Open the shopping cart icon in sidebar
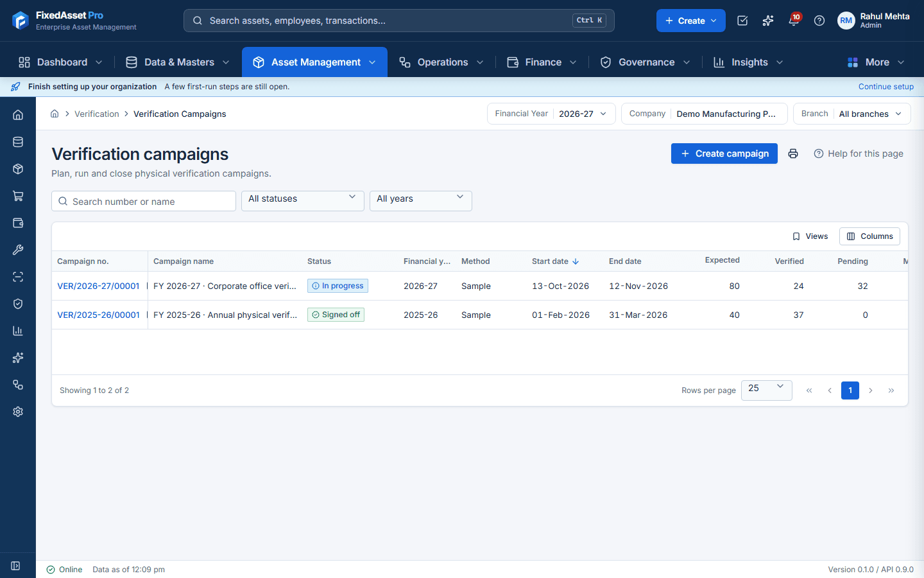 pyautogui.click(x=18, y=196)
